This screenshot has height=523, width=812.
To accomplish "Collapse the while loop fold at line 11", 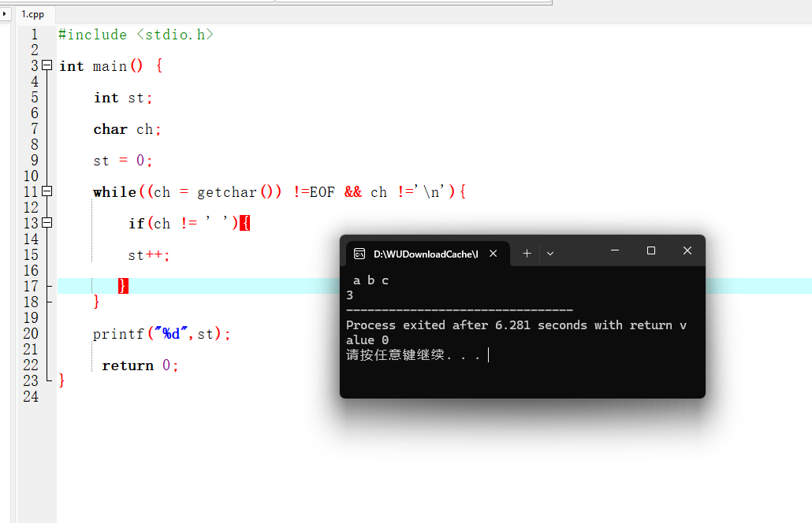I will (47, 191).
